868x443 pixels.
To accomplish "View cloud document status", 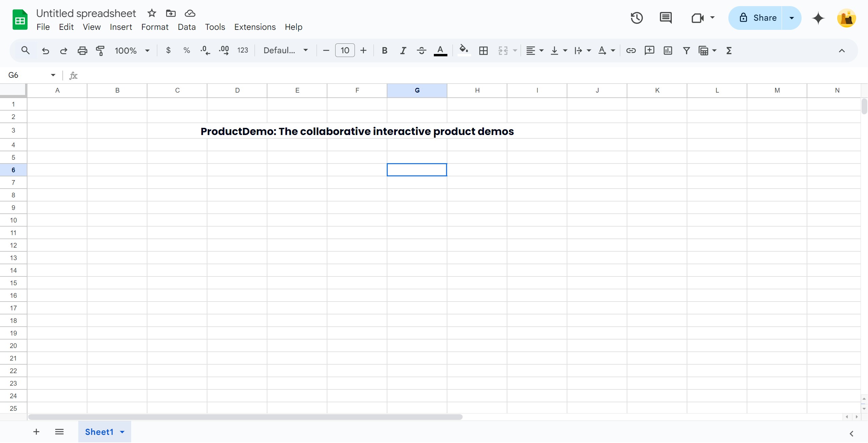I will [x=190, y=13].
